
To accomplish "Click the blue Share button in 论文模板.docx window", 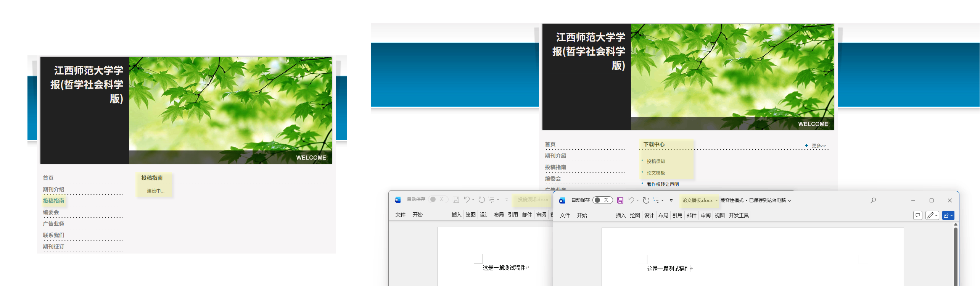I will coord(948,215).
